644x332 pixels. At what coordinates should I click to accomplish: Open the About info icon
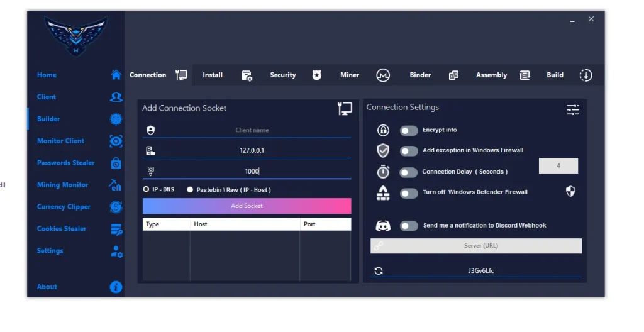point(116,287)
